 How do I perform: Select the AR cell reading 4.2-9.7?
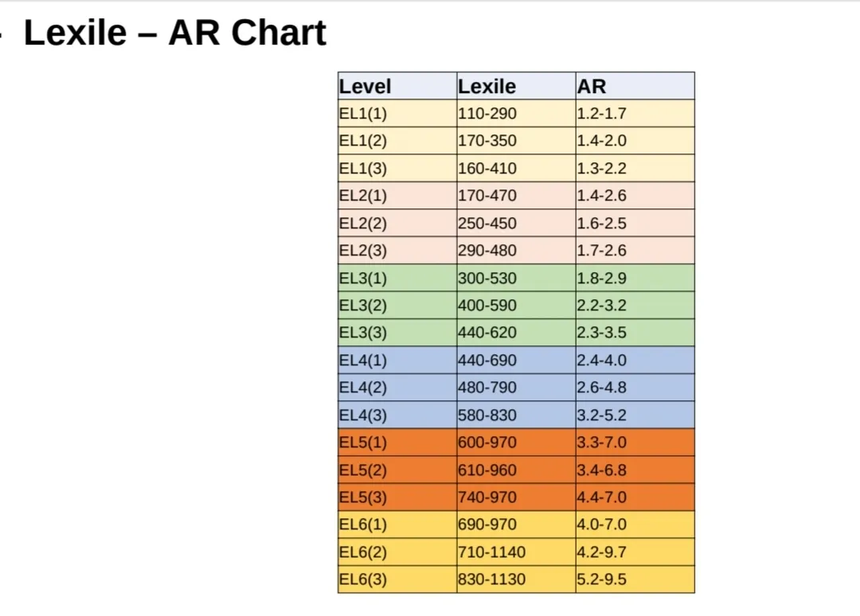coord(635,552)
